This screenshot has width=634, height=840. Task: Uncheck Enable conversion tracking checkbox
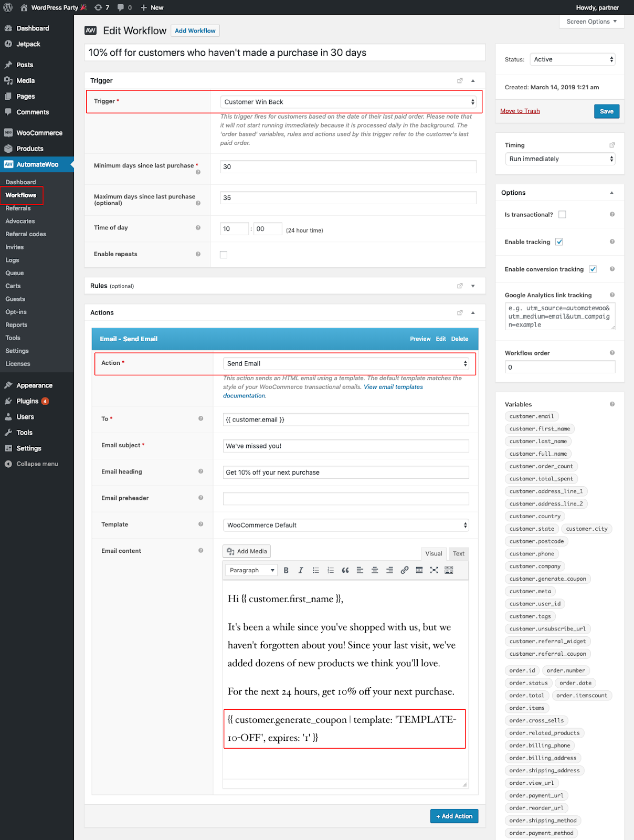point(593,269)
